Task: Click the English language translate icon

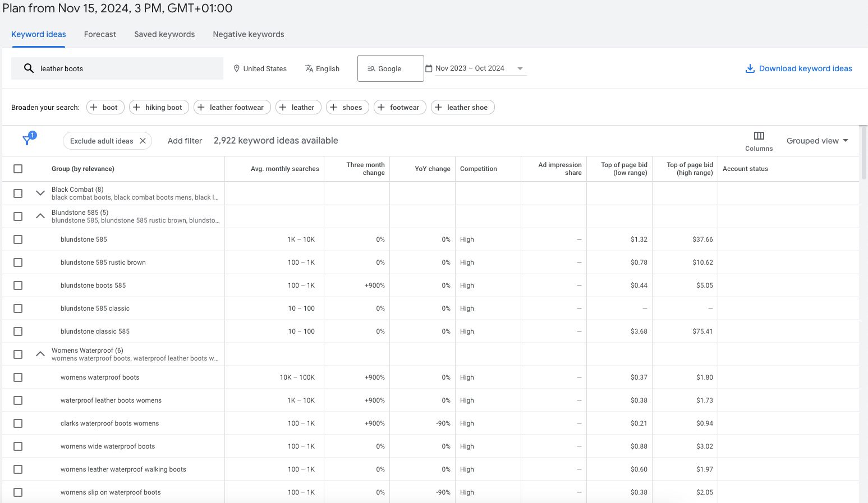Action: tap(309, 68)
